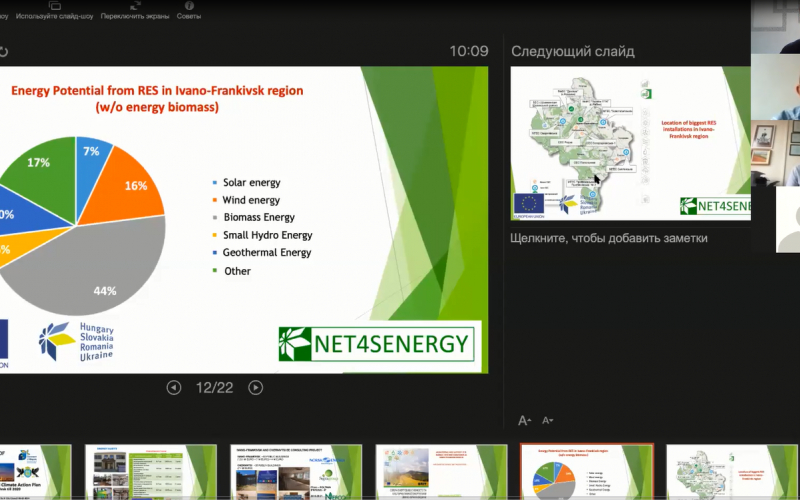Viewport: 800px width, 500px height.
Task: Select the Climate Action Plan slide thumbnail
Action: click(x=35, y=472)
